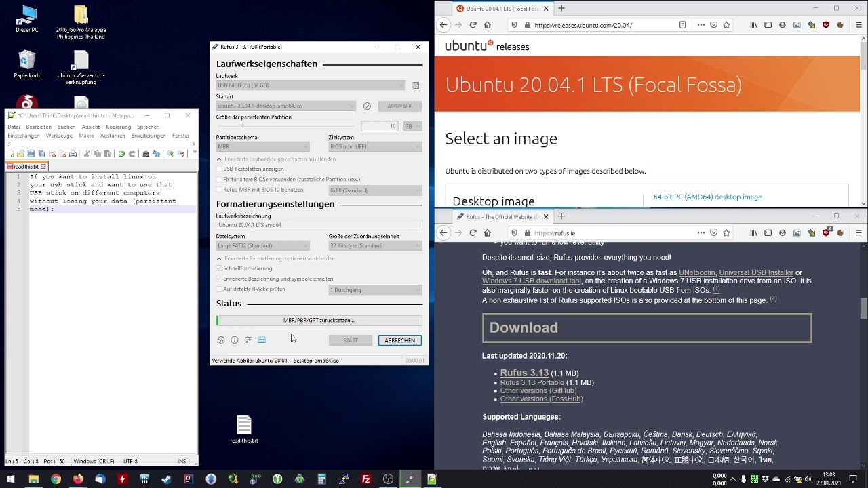This screenshot has height=488, width=868.
Task: Open Windows Start button
Action: tap(11, 479)
